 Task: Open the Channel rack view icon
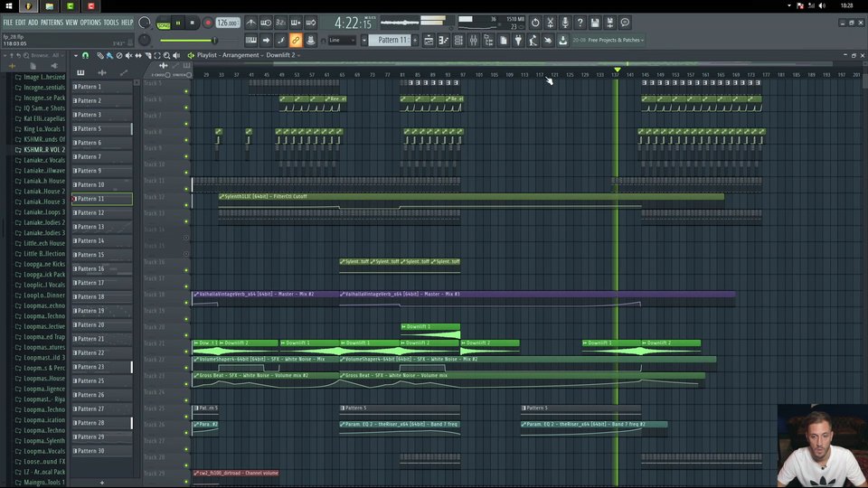pyautogui.click(x=458, y=40)
